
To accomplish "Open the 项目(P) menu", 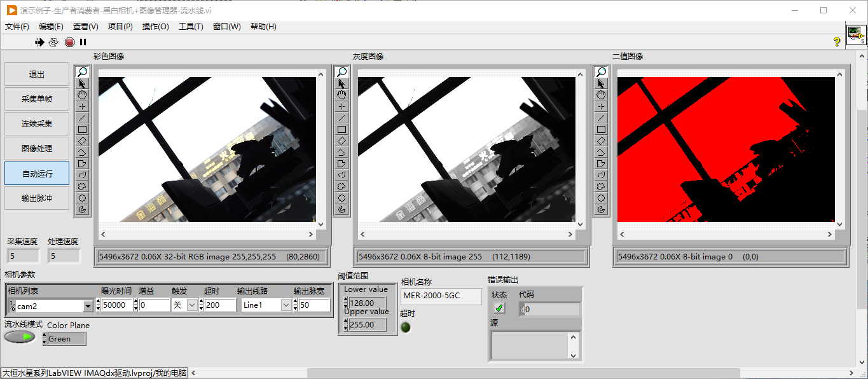I will click(120, 27).
